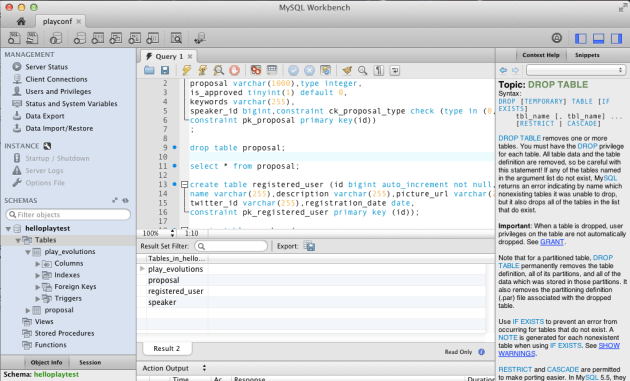Click the Filter objects search field

tap(68, 215)
